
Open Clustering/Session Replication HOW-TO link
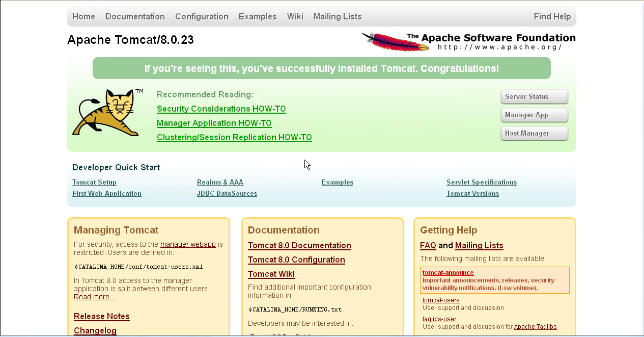click(x=234, y=137)
